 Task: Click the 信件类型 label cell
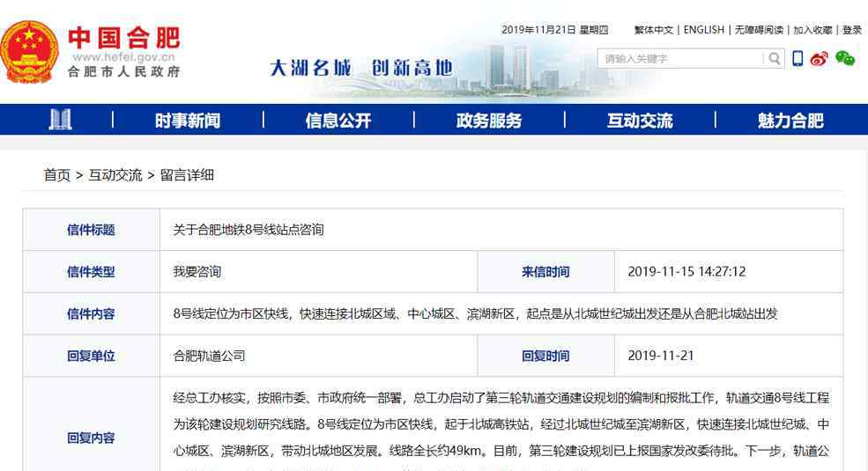[x=92, y=271]
